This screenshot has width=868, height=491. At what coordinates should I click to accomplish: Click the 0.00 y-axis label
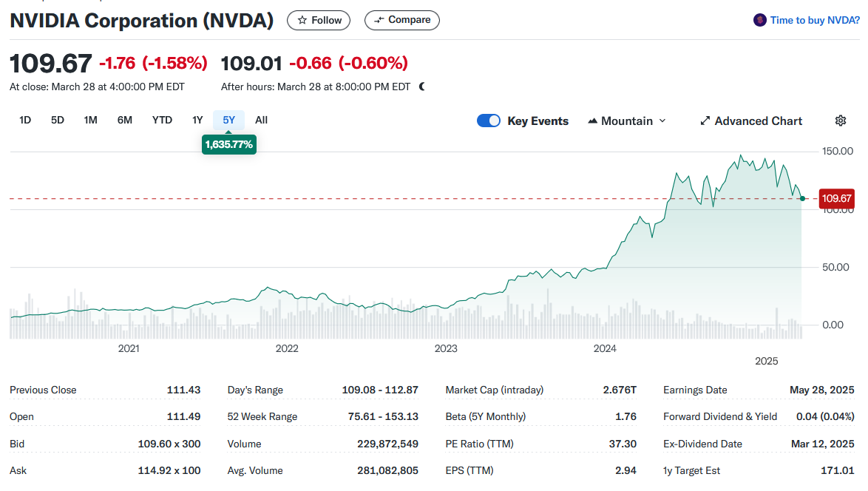tap(833, 325)
